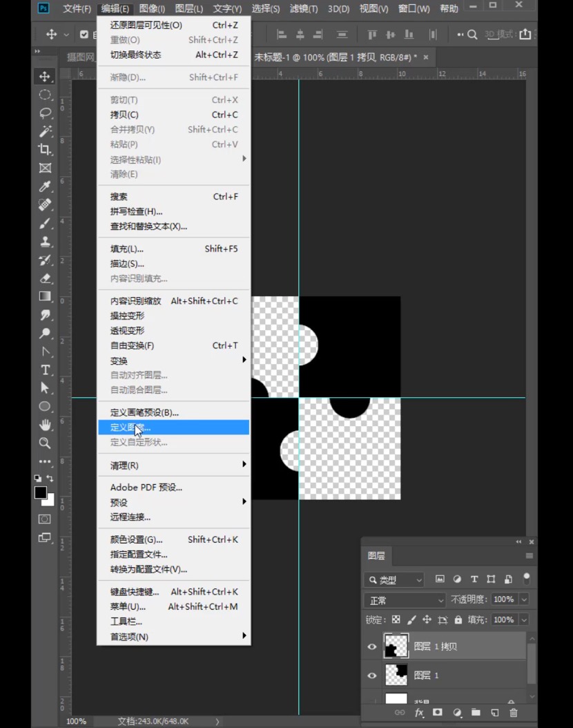This screenshot has width=573, height=728.
Task: Open the 图像(I) menu in menu bar
Action: [x=152, y=9]
